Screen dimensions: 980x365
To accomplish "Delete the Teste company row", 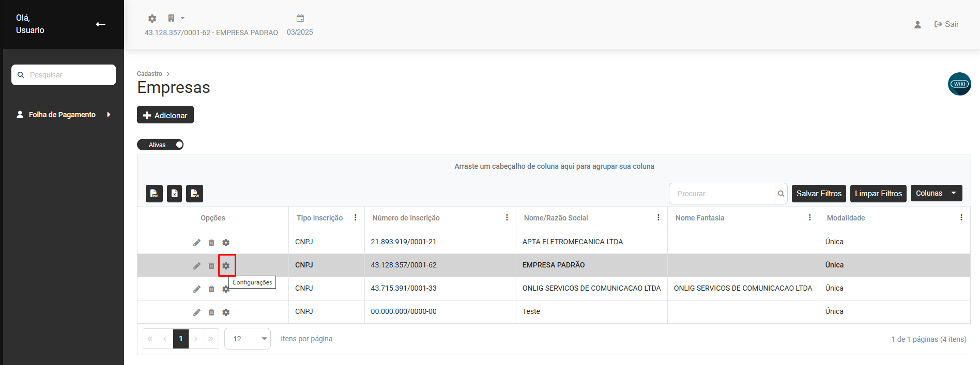I will (x=211, y=312).
